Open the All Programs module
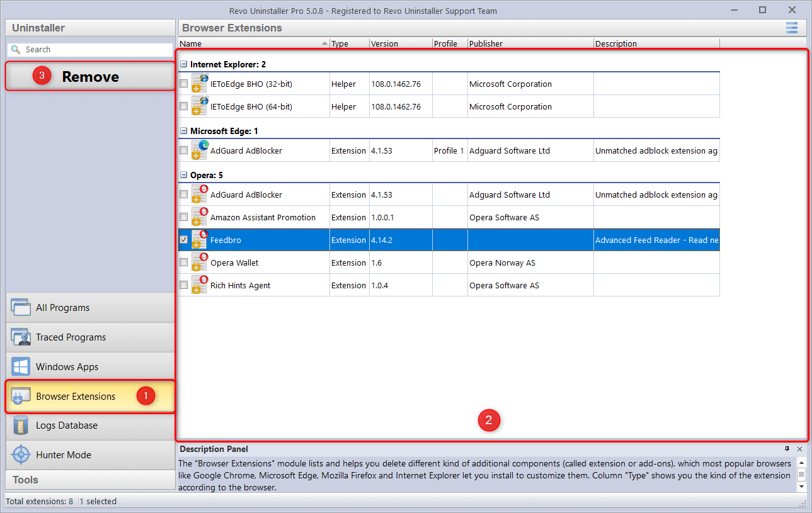The width and height of the screenshot is (812, 513). point(90,308)
